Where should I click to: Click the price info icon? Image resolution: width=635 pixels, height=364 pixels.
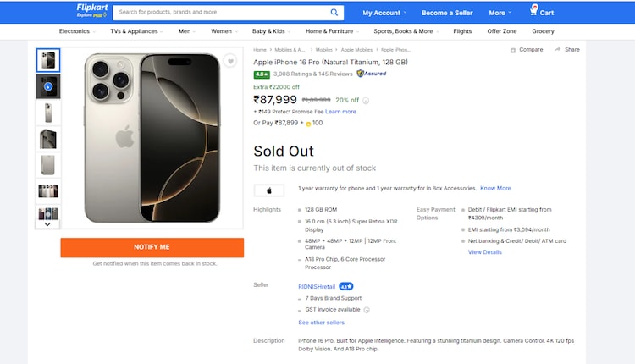[x=366, y=100]
